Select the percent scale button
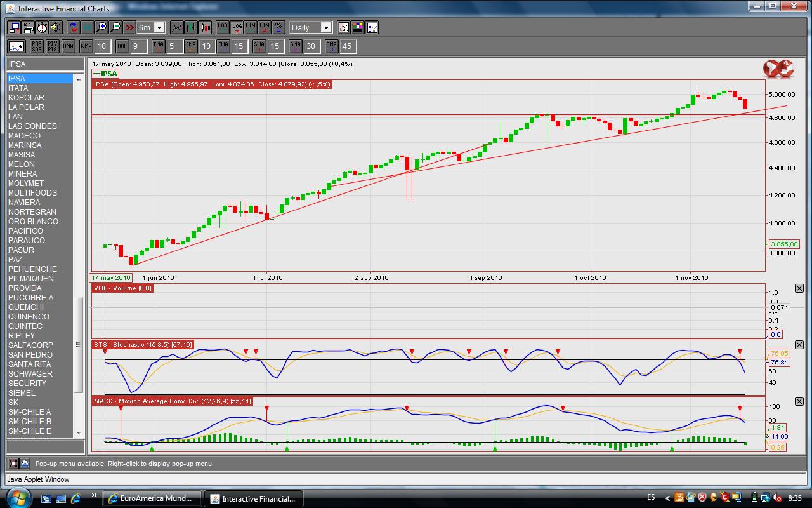The width and height of the screenshot is (812, 508). pos(278,28)
